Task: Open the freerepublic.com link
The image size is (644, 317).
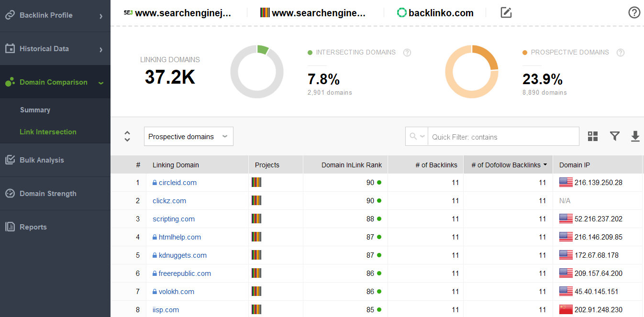Action: (185, 273)
